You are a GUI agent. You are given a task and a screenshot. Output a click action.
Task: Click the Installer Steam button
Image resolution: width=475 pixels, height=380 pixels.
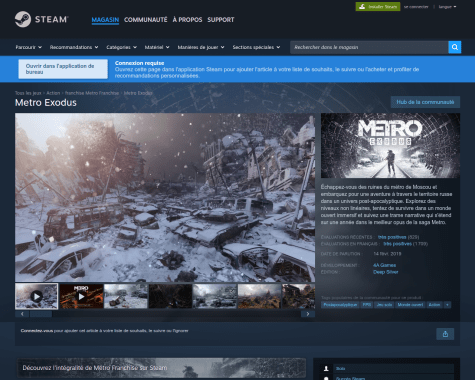point(378,7)
